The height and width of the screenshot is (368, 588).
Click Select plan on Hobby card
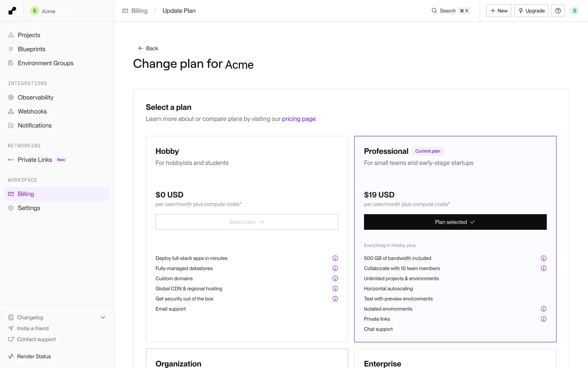(247, 222)
